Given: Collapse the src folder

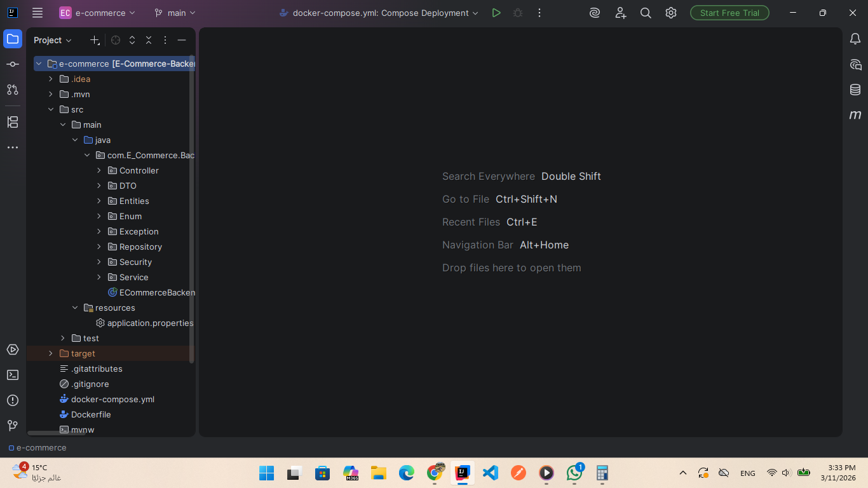Looking at the screenshot, I should [x=51, y=109].
